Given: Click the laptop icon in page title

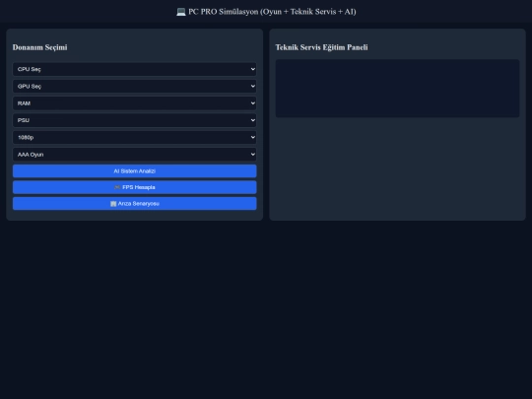Looking at the screenshot, I should [181, 12].
